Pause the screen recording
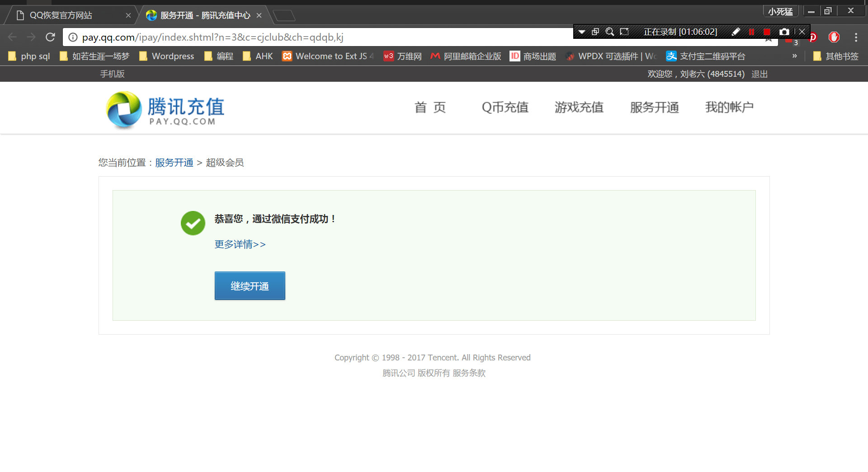The image size is (868, 472). click(x=751, y=32)
